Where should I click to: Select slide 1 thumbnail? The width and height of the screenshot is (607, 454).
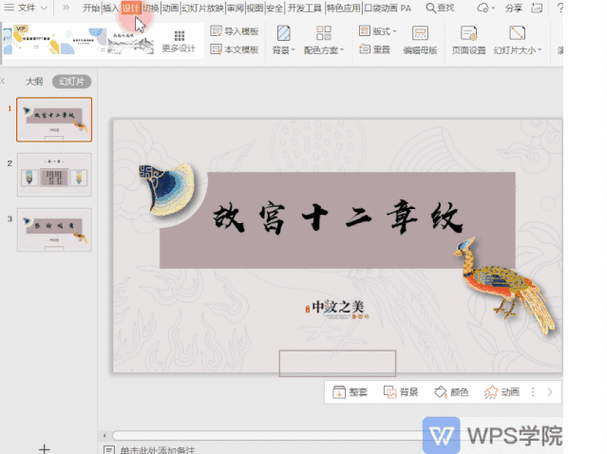(x=54, y=120)
